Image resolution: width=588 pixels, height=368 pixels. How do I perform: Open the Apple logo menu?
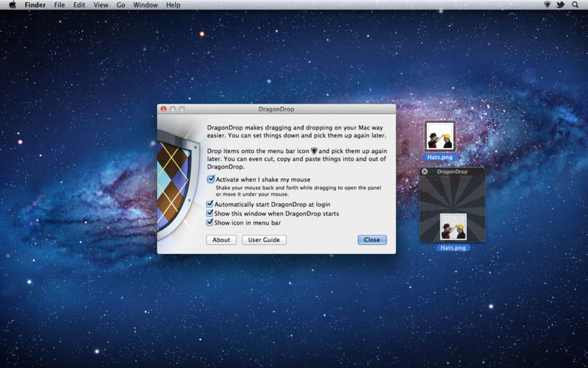(x=12, y=5)
